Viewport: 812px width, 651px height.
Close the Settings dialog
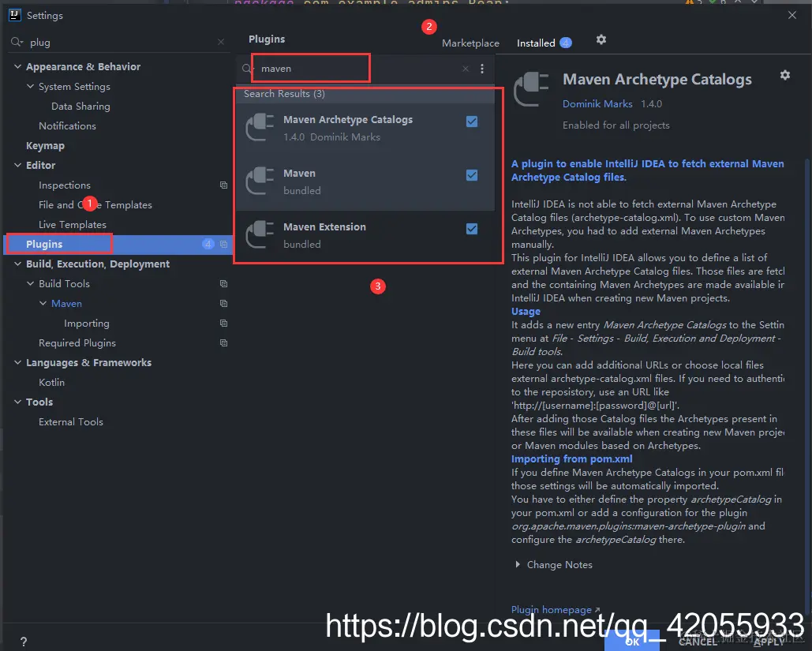[791, 15]
